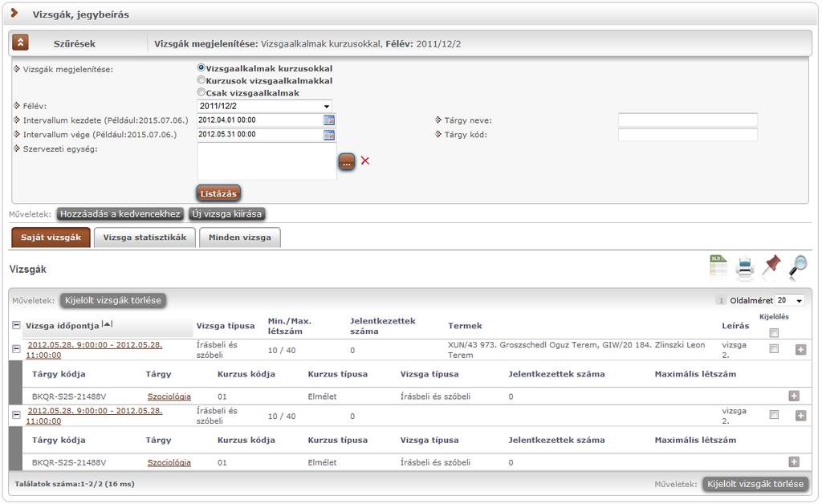
Task: Click the Intervallum vége date field
Action: click(x=260, y=135)
